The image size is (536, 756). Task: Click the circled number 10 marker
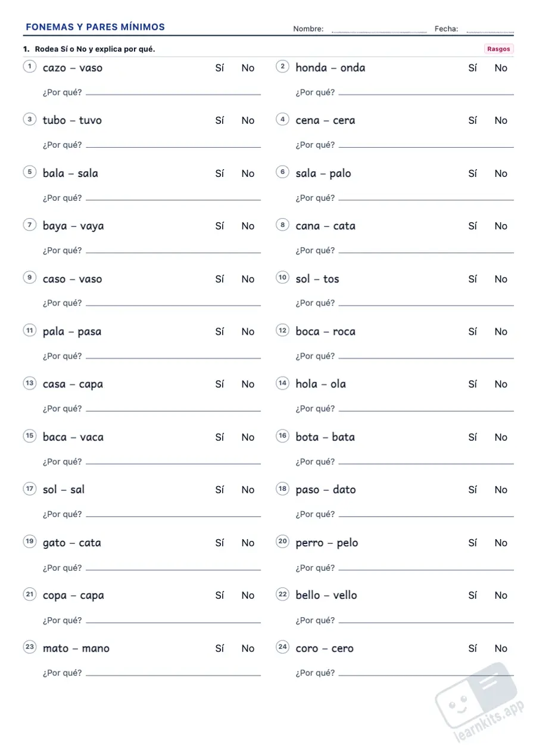(282, 277)
